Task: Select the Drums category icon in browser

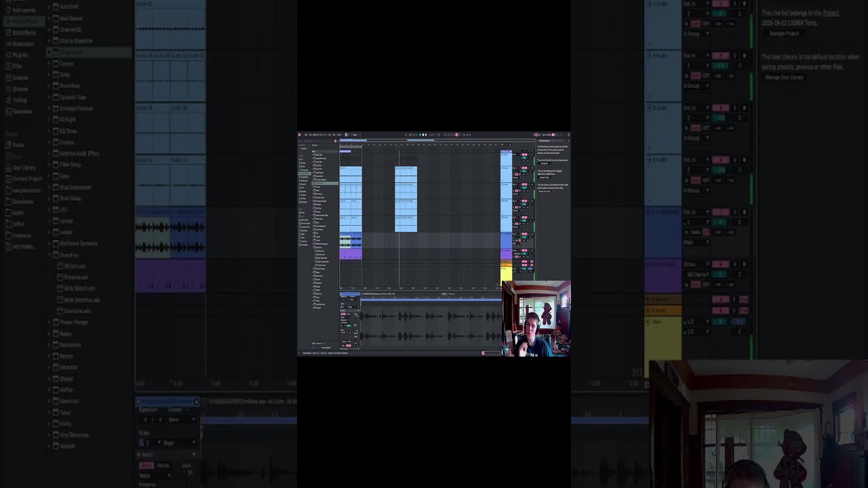Action: tap(300, 166)
